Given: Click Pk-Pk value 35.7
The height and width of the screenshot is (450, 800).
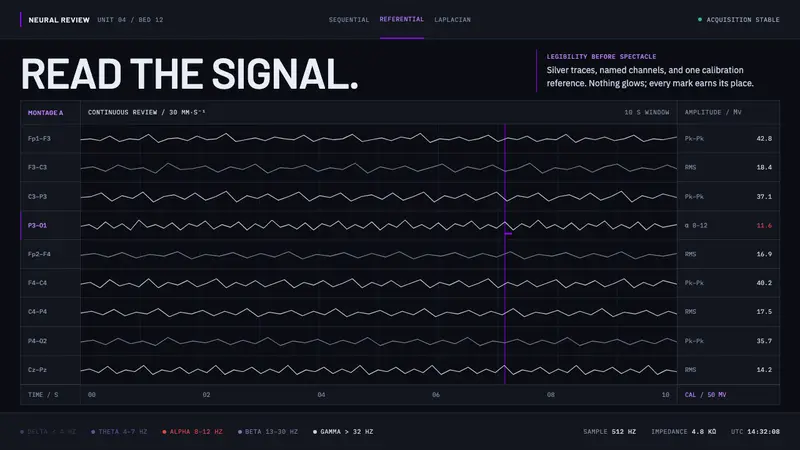Looking at the screenshot, I should pyautogui.click(x=764, y=341).
